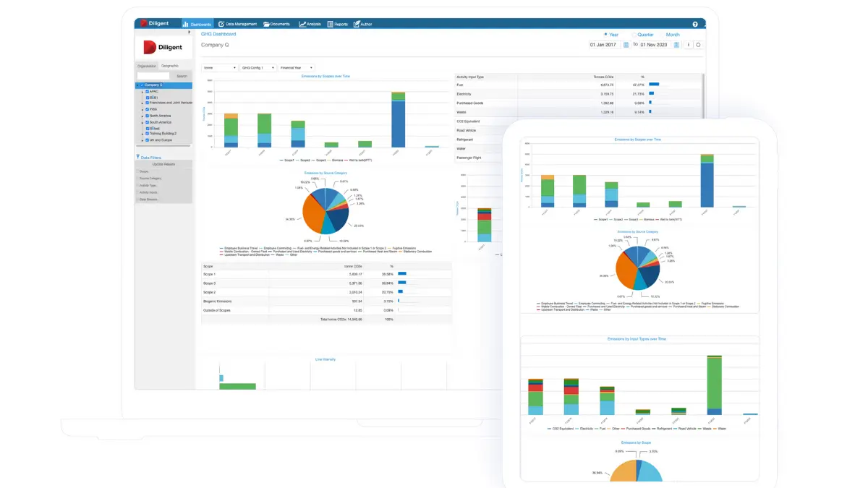Click the Update Results button
This screenshot has width=868, height=488.
click(163, 164)
